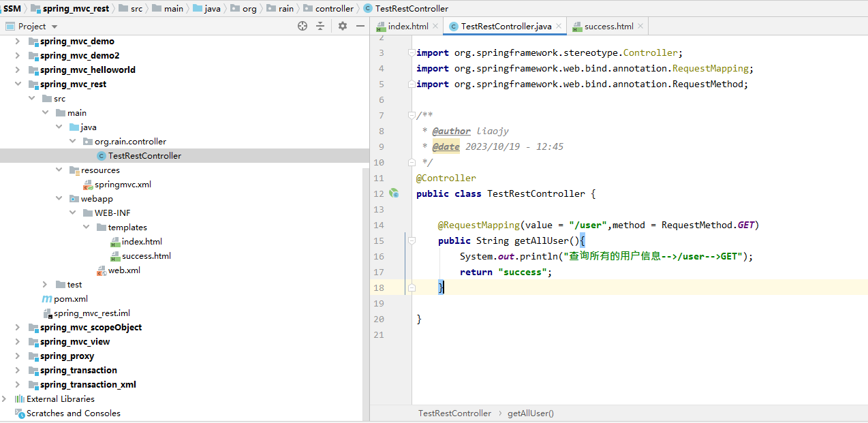Click spring_mvc_rest in the navigation bar
The image size is (868, 423).
click(75, 9)
